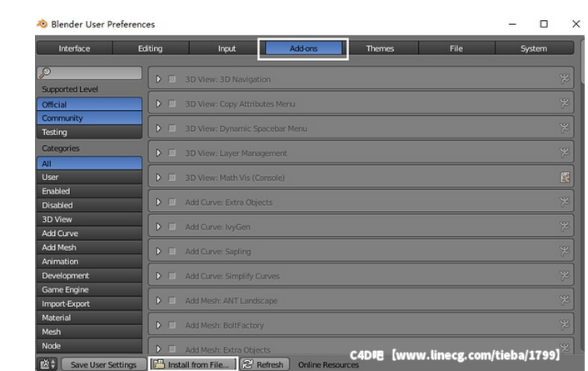Filter add-ons by Game Engine category
588x371 pixels.
89,289
